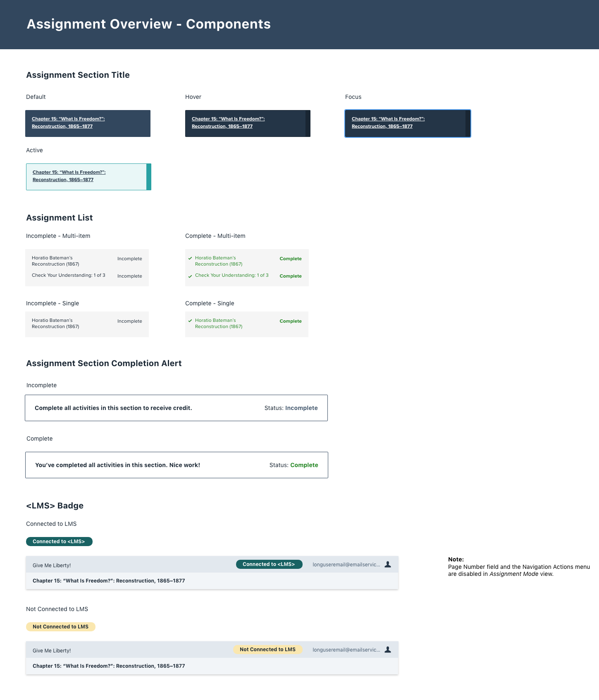Image resolution: width=599 pixels, height=700 pixels.
Task: Click standalone Not Connected to LMS badge
Action: click(x=61, y=627)
